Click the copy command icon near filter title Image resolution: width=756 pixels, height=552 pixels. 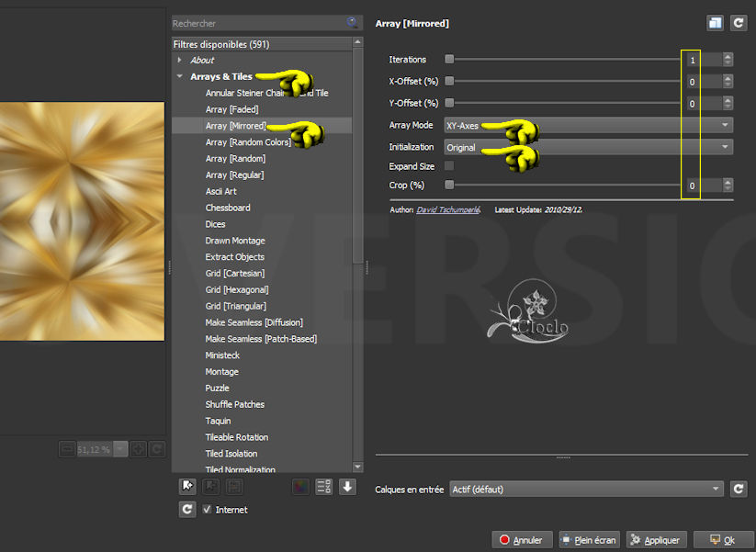[715, 23]
